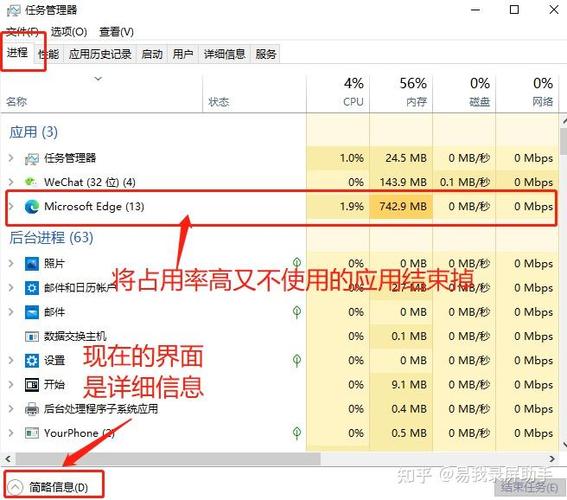Click the 143.9 MB memory cell for WeChat
Screen dimensions: 567x500
(x=401, y=182)
